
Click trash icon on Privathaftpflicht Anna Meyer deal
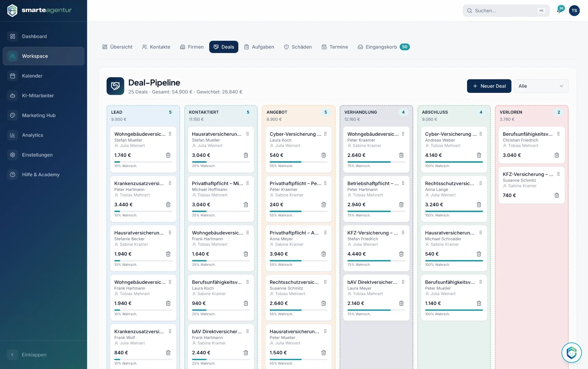click(323, 254)
